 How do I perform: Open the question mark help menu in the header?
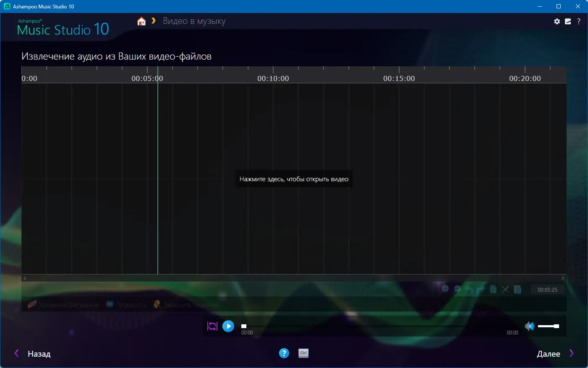pos(579,21)
